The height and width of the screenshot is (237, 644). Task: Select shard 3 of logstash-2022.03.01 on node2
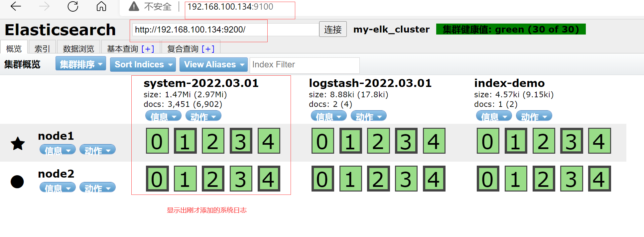click(406, 179)
